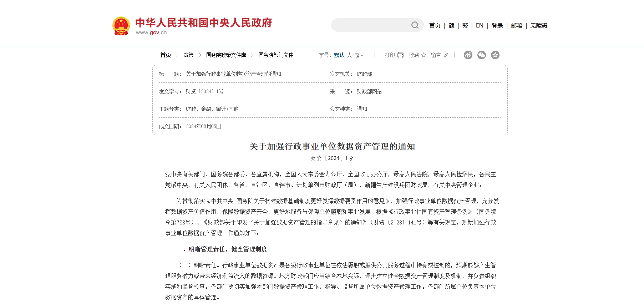Image resolution: width=644 pixels, height=304 pixels.
Task: Share the article via Weibo icon
Action: (x=468, y=55)
